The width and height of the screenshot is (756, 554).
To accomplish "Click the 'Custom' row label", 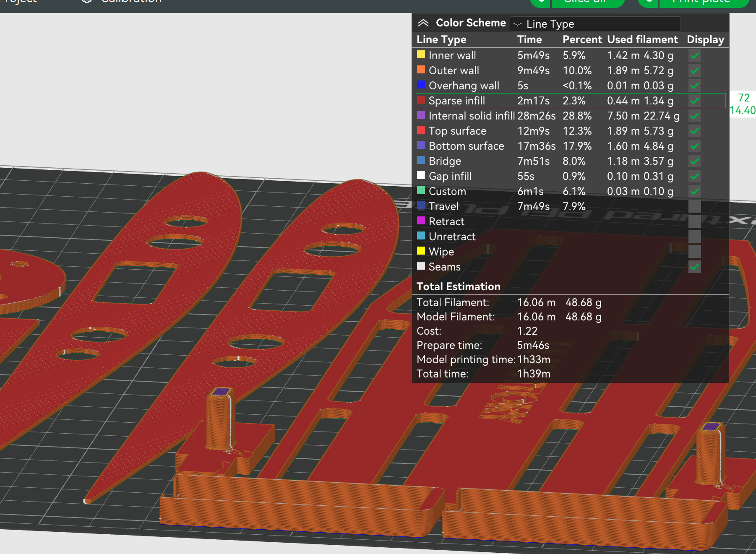I will (x=447, y=191).
